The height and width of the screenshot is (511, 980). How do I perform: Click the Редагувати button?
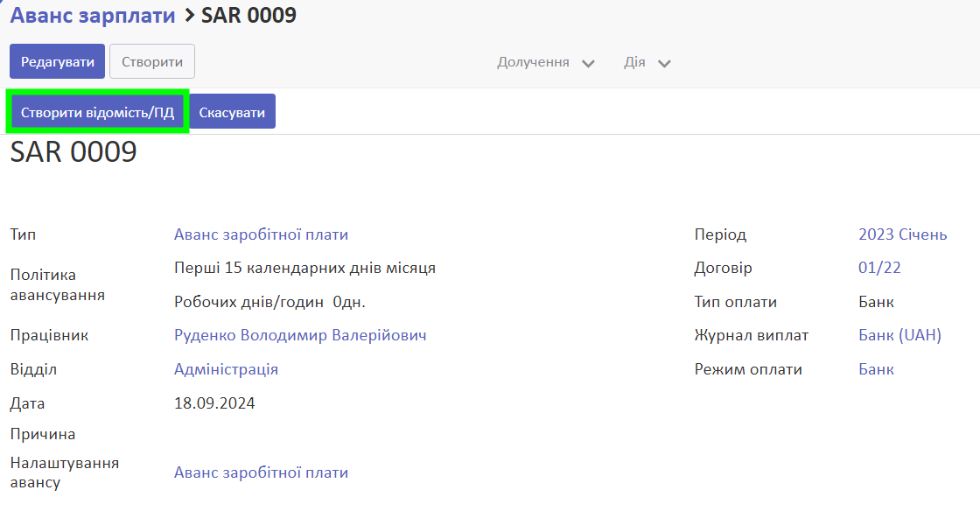pos(57,61)
